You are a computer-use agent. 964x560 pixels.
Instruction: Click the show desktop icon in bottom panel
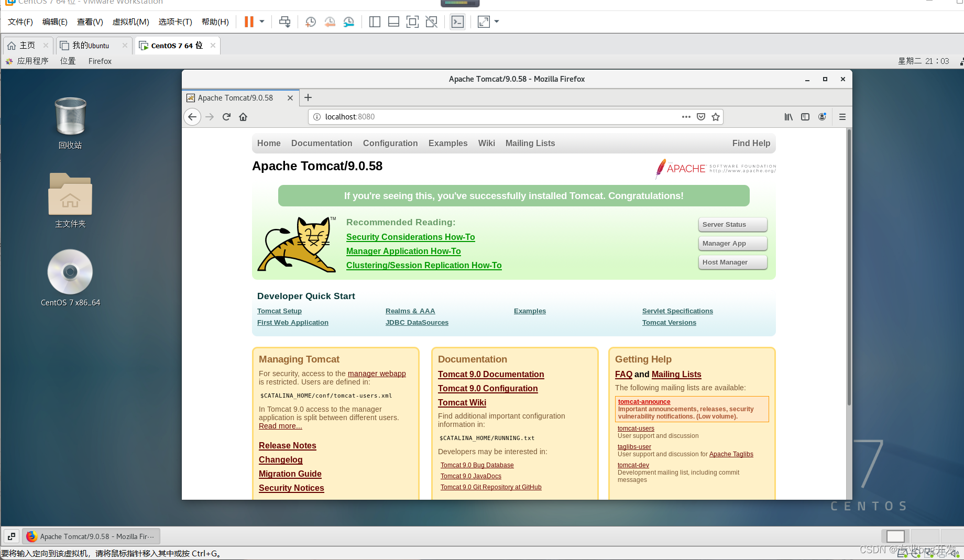(x=12, y=536)
